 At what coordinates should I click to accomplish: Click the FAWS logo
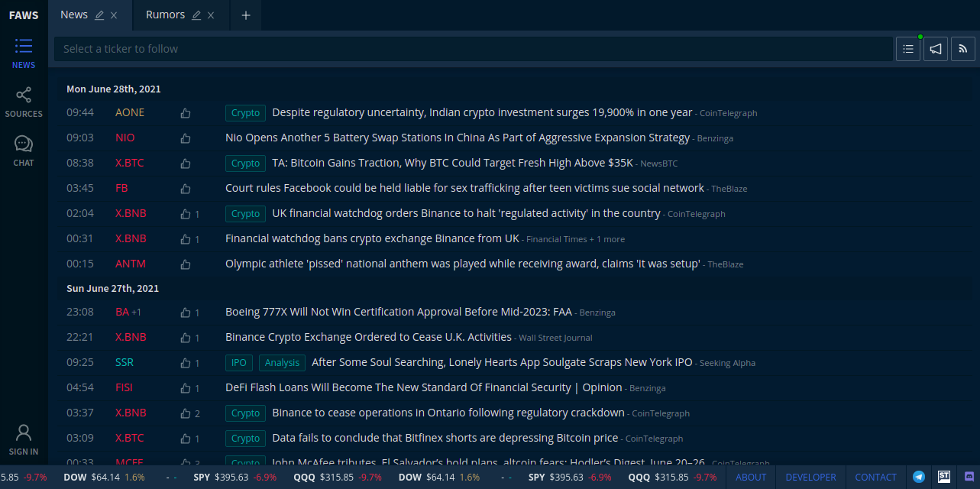pyautogui.click(x=24, y=15)
